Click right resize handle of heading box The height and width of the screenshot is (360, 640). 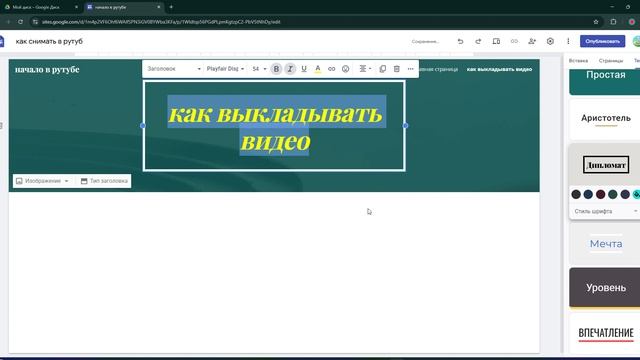(405, 126)
